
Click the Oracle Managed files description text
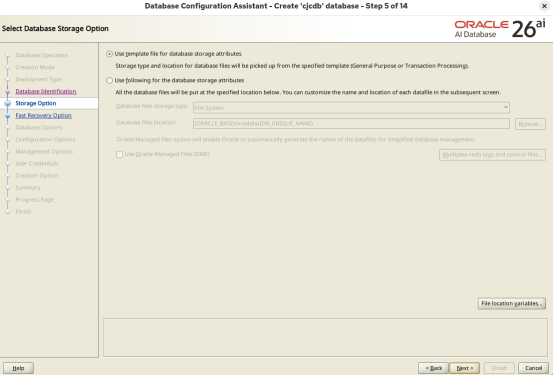(x=296, y=139)
